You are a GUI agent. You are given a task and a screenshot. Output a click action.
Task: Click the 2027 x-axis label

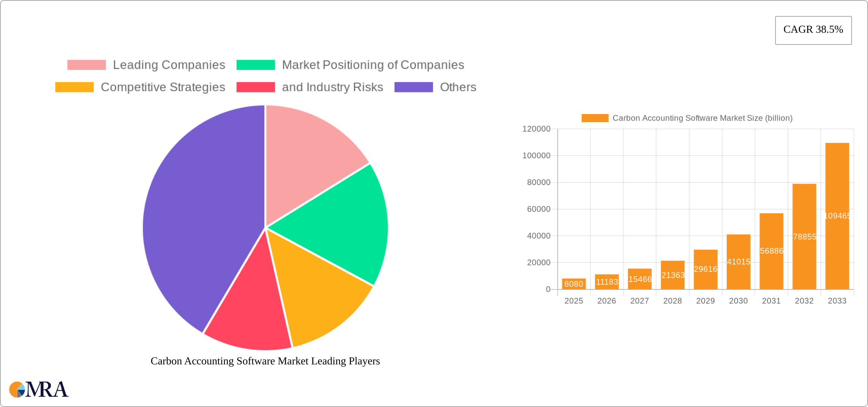tap(640, 301)
